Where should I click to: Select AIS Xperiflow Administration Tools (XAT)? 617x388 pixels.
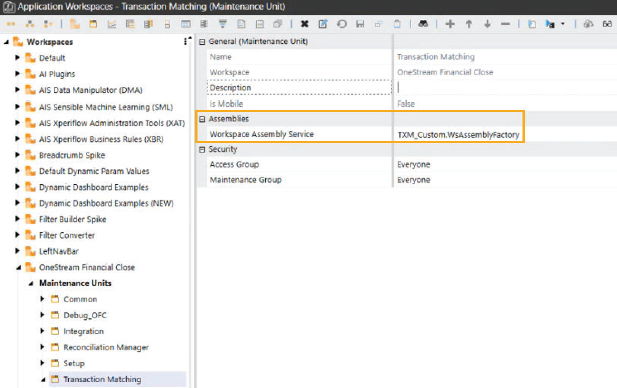tap(112, 123)
